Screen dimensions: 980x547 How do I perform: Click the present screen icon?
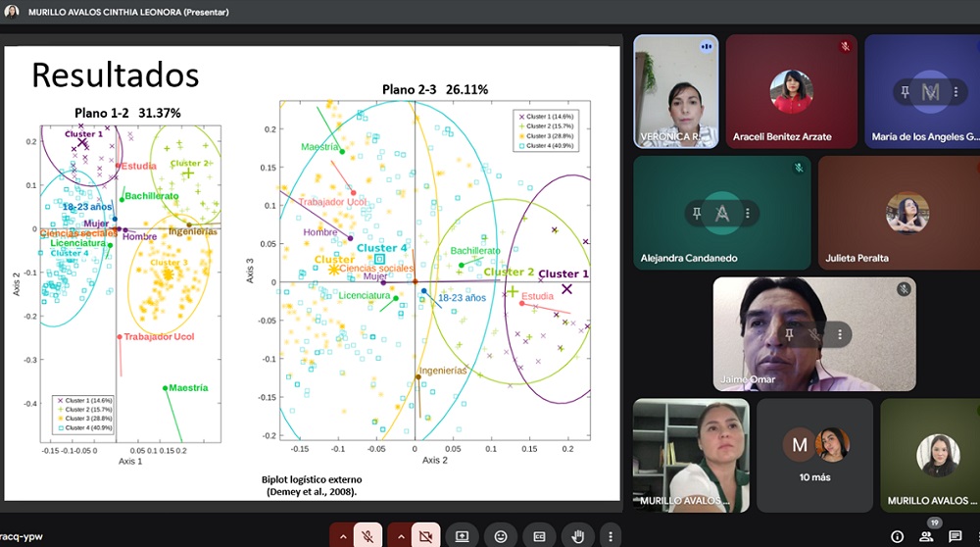pos(463,536)
